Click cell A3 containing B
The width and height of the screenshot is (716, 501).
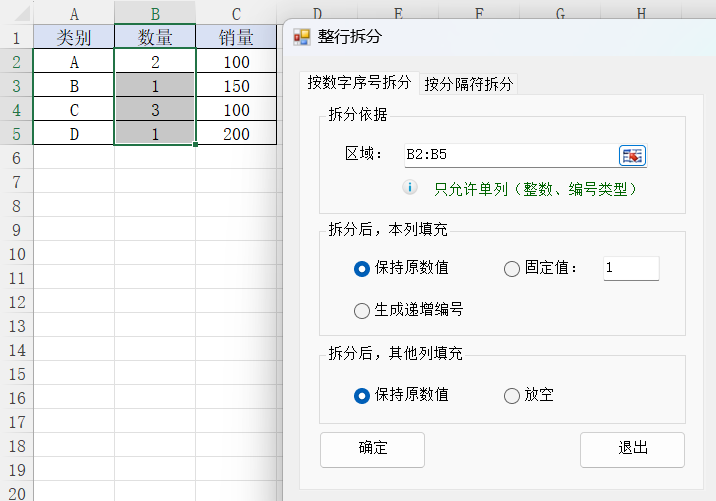[x=74, y=85]
